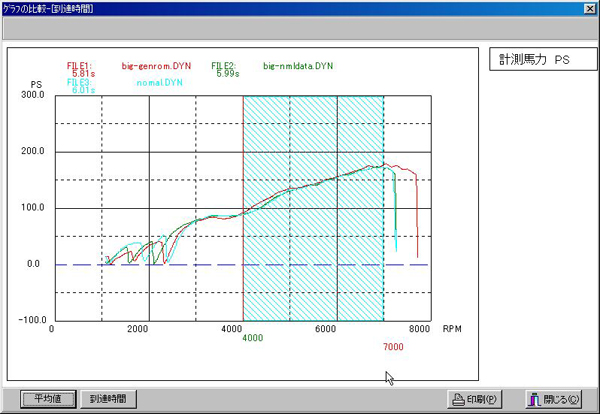The width and height of the screenshot is (600, 414).
Task: Click the green 4000 RPM range marker
Action: 252,338
